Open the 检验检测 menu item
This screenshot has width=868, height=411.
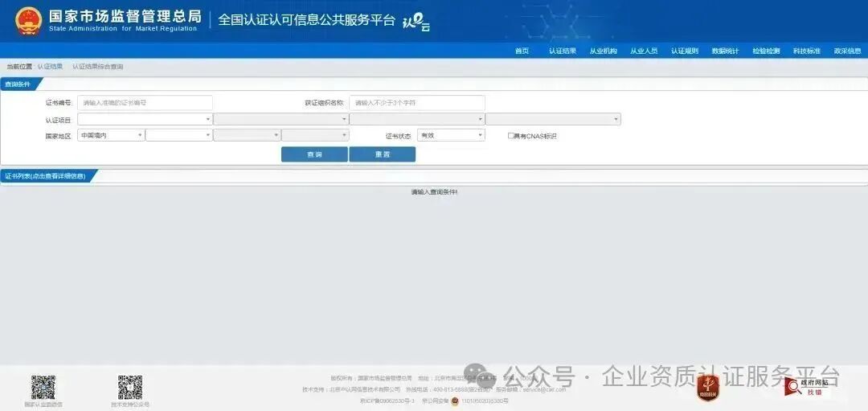[x=766, y=51]
